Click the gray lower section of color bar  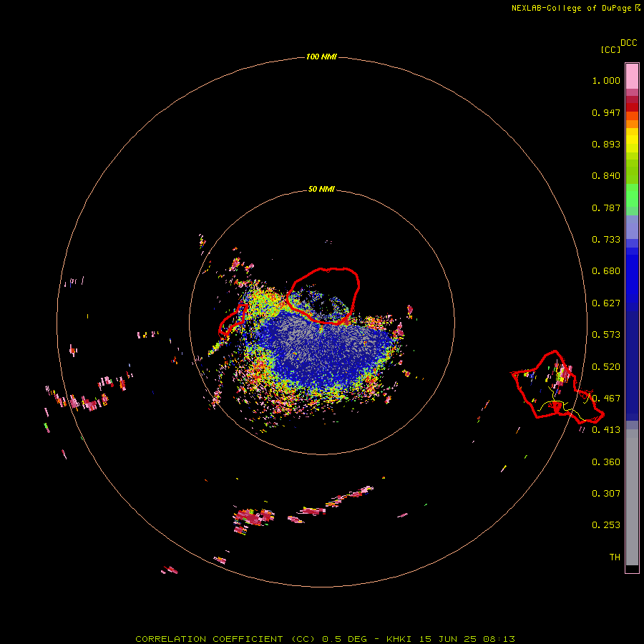pos(632,497)
